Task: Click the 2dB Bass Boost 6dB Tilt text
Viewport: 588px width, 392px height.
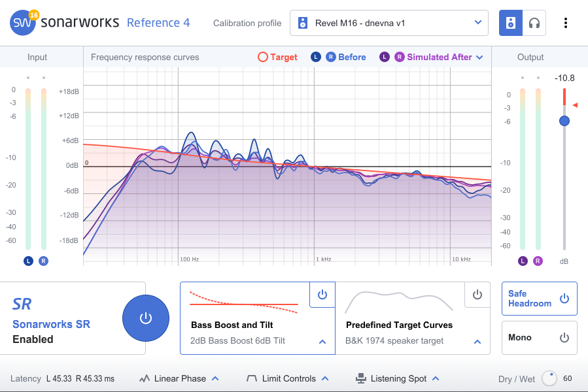Action: (237, 340)
